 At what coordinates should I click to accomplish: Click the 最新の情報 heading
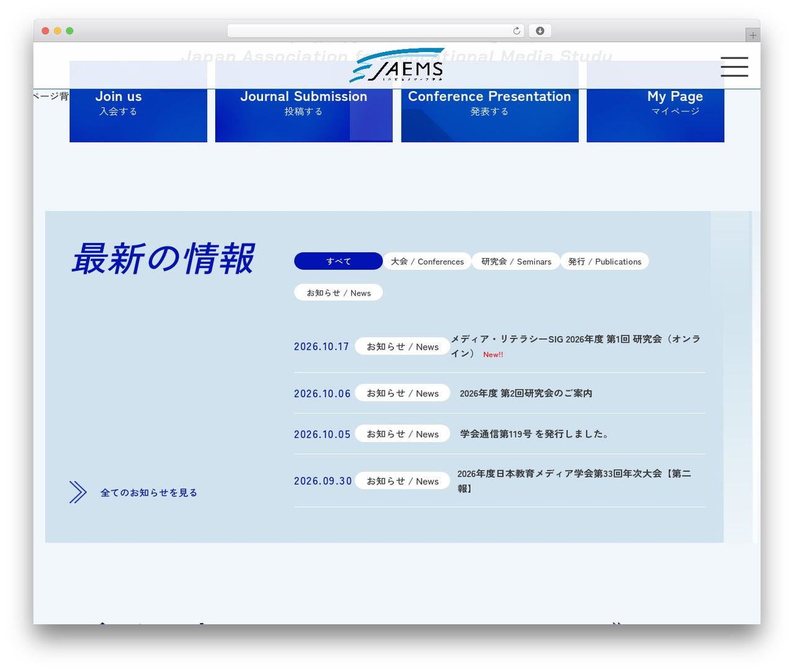(x=163, y=258)
